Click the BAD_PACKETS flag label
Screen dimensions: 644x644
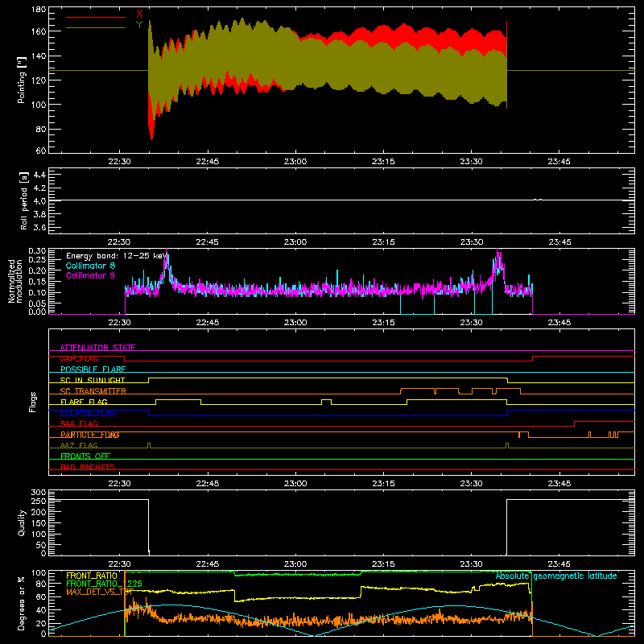pyautogui.click(x=88, y=467)
